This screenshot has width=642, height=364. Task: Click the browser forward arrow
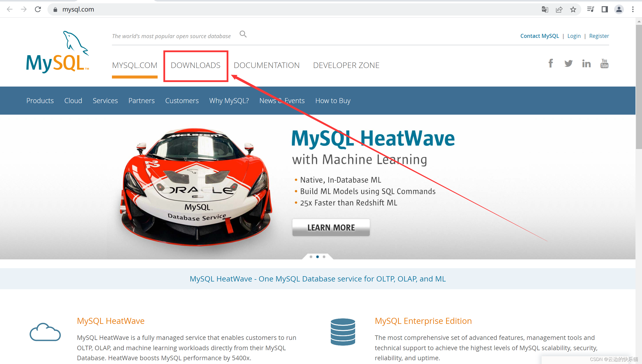pos(24,9)
